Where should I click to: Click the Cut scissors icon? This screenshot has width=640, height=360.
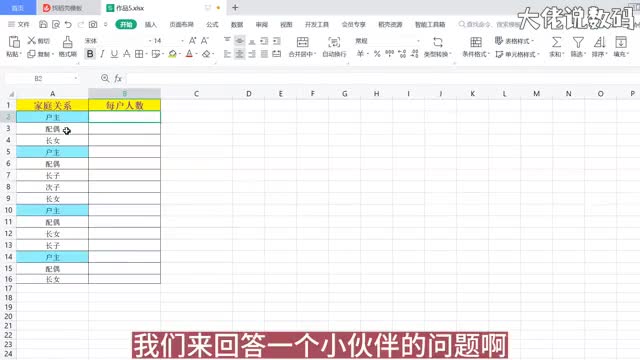click(x=31, y=40)
